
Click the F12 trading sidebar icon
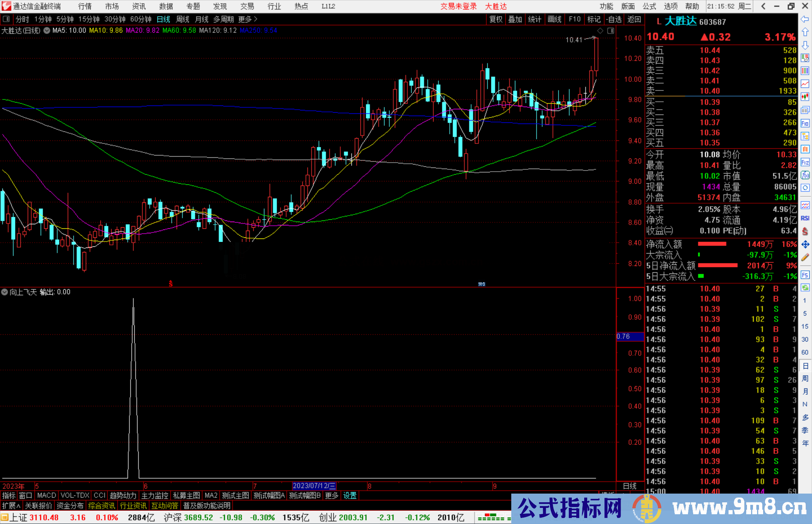(805, 162)
